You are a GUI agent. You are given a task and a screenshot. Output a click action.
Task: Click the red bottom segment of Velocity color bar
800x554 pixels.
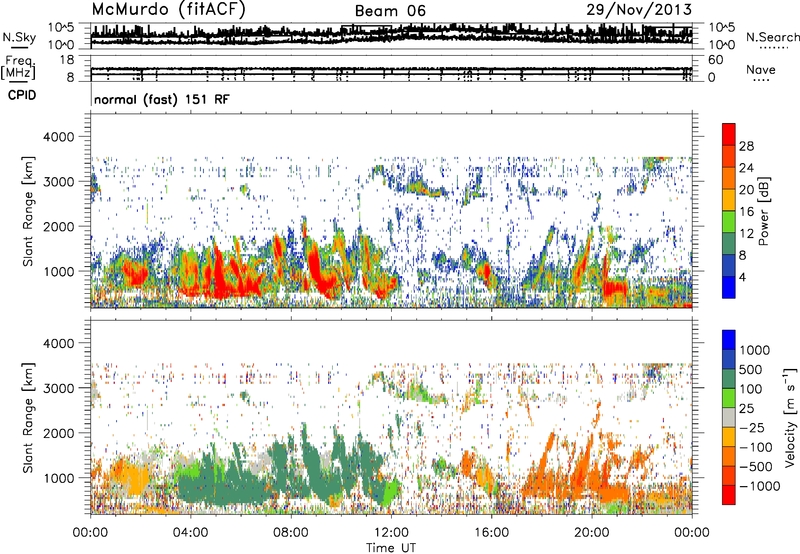click(729, 495)
